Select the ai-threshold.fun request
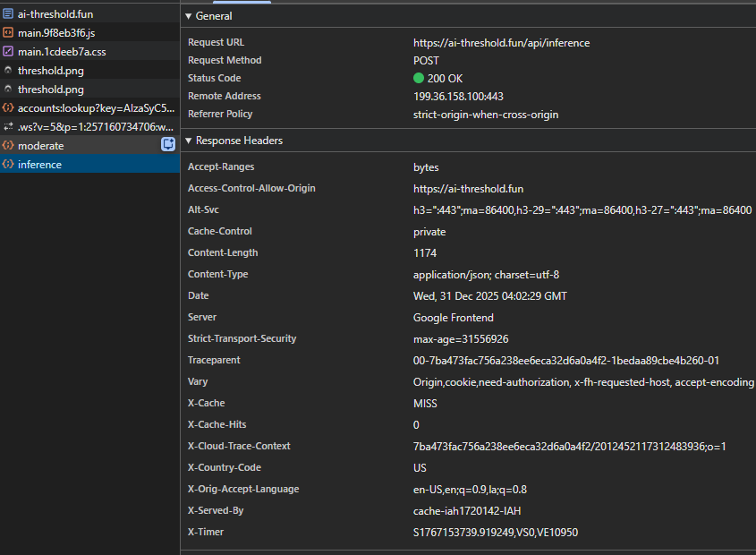Screen dimensions: 756x555 89,14
